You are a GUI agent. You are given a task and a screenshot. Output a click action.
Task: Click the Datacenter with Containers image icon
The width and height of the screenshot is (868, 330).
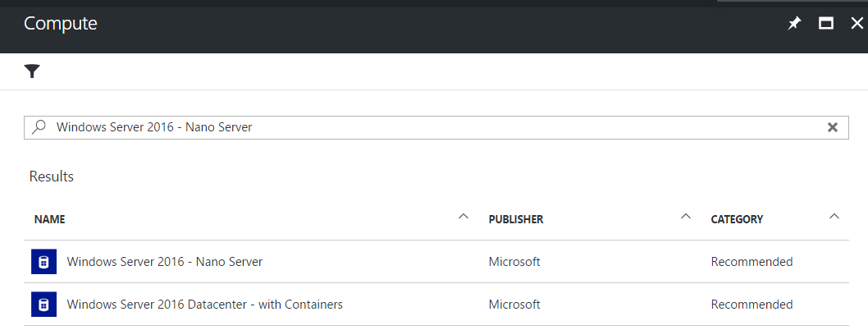pyautogui.click(x=43, y=305)
